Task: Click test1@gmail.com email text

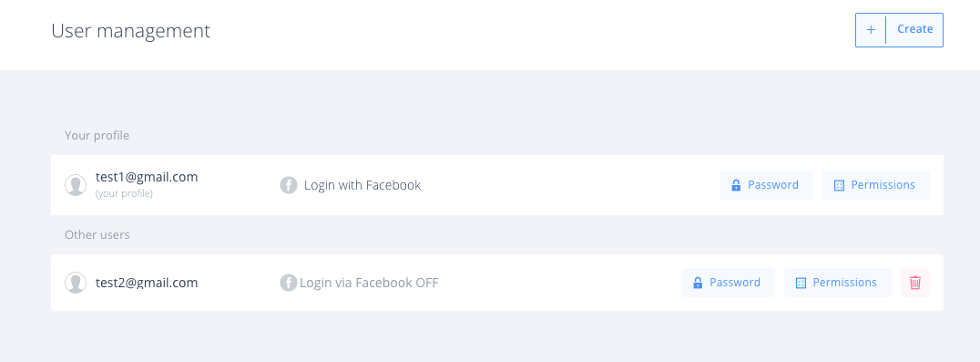Action: pyautogui.click(x=147, y=177)
